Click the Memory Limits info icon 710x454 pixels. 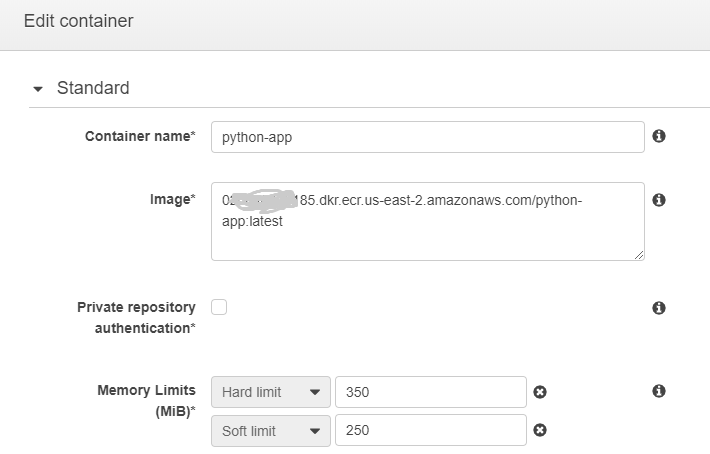pos(659,391)
